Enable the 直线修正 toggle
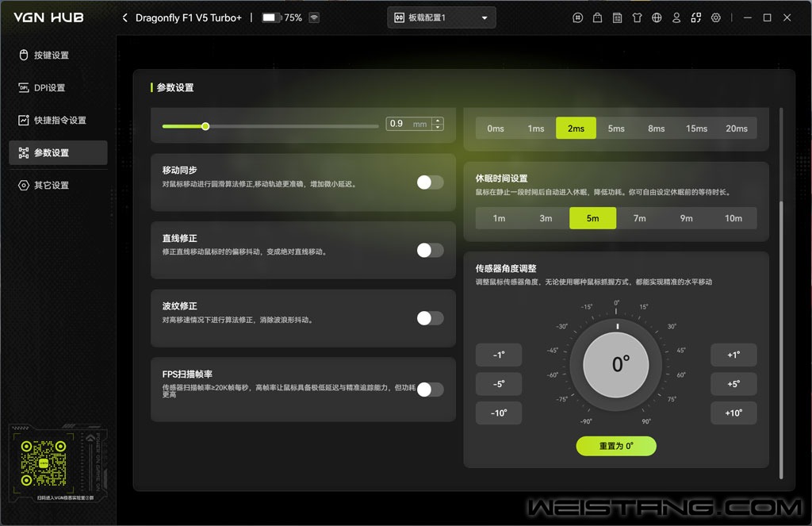Viewport: 812px width, 526px height. (431, 250)
